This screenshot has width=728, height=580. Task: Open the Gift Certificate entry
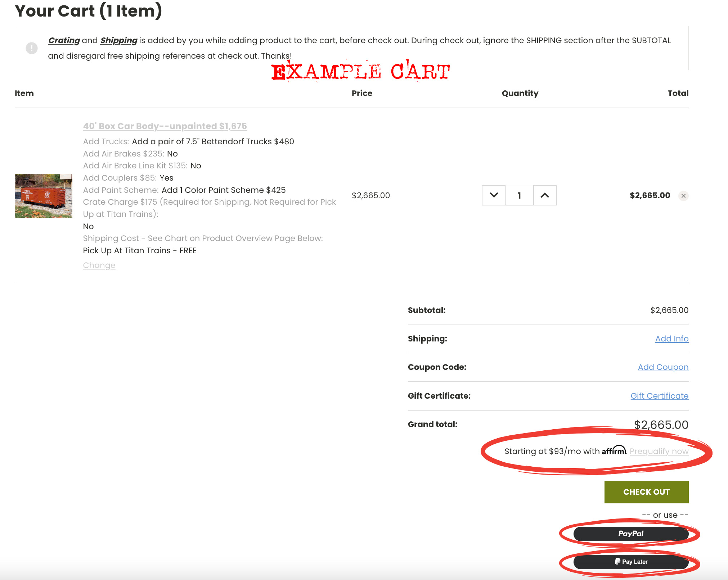point(659,395)
